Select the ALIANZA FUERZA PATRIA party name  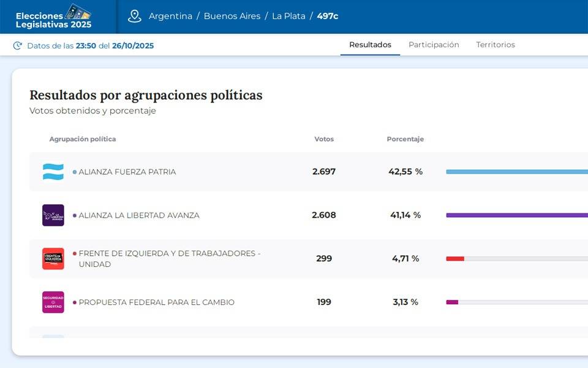coord(127,172)
